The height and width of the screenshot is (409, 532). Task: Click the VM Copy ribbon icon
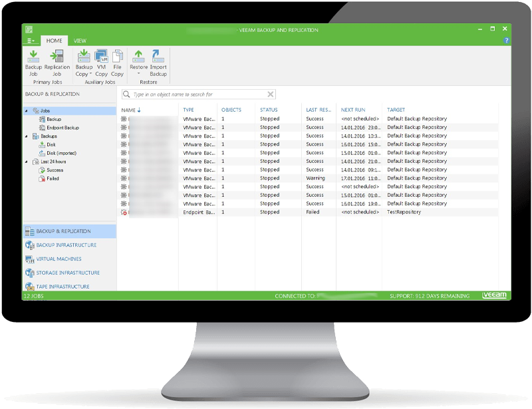(x=101, y=56)
